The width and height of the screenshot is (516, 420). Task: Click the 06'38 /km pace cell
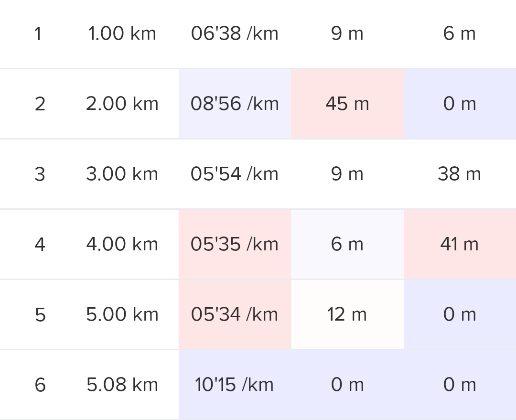click(x=235, y=34)
